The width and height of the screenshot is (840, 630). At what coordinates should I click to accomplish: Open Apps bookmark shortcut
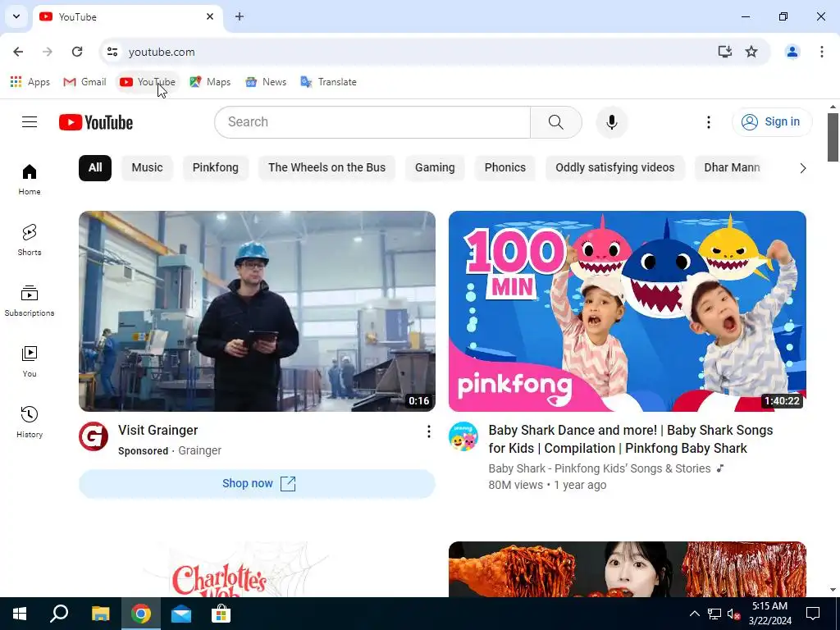30,82
